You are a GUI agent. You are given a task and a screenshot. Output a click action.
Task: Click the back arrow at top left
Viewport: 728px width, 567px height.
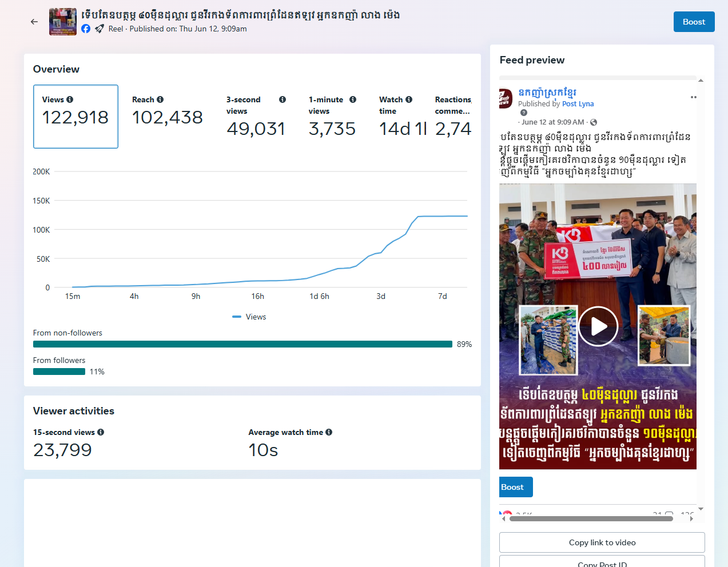[x=34, y=22]
